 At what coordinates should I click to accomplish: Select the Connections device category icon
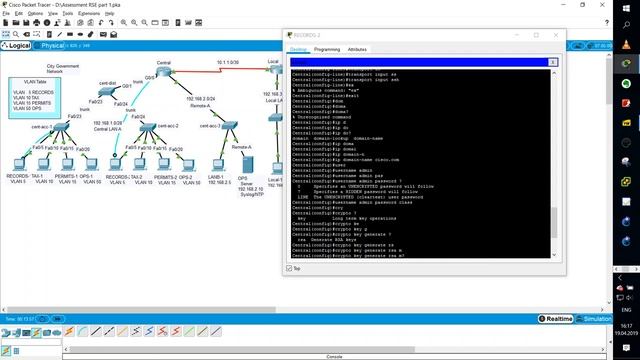point(36,333)
